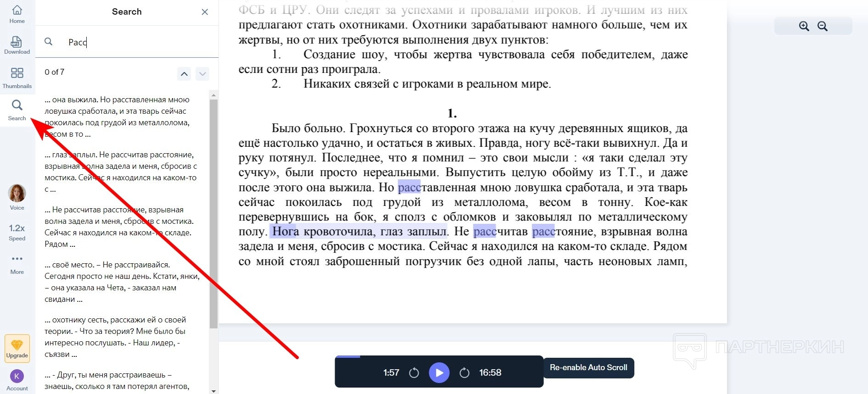This screenshot has width=868, height=394.
Task: Rewind the audio playback
Action: click(x=414, y=372)
